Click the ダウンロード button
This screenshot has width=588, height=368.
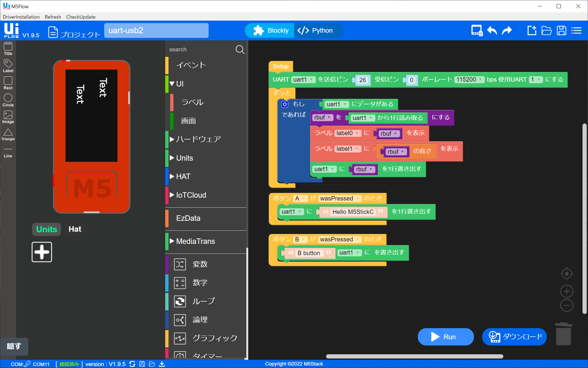514,337
